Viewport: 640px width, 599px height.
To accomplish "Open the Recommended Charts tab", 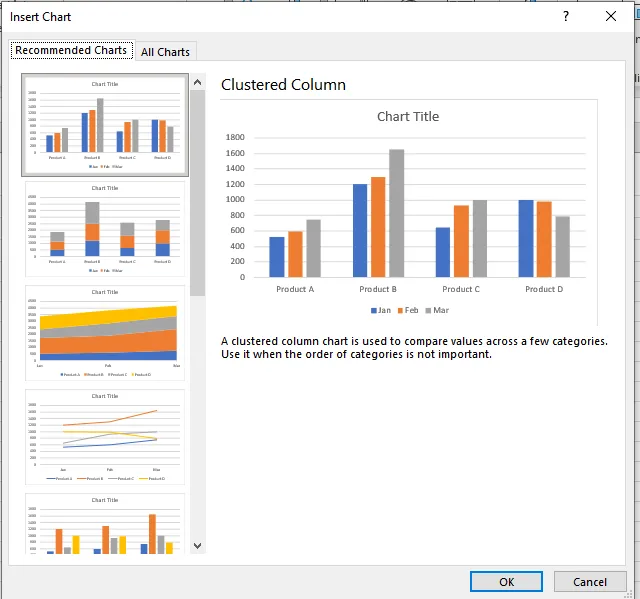I will [71, 50].
